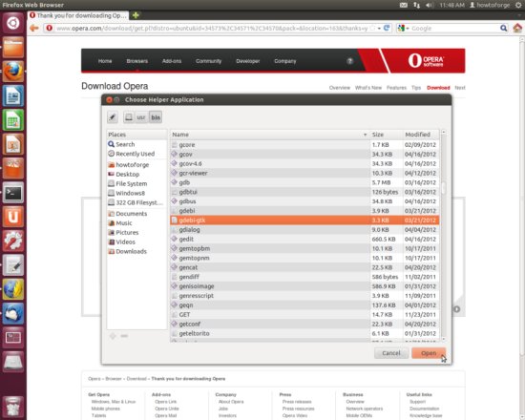The height and width of the screenshot is (420, 525).
Task: Click the network indicator icon in top panel
Action: pyautogui.click(x=416, y=5)
